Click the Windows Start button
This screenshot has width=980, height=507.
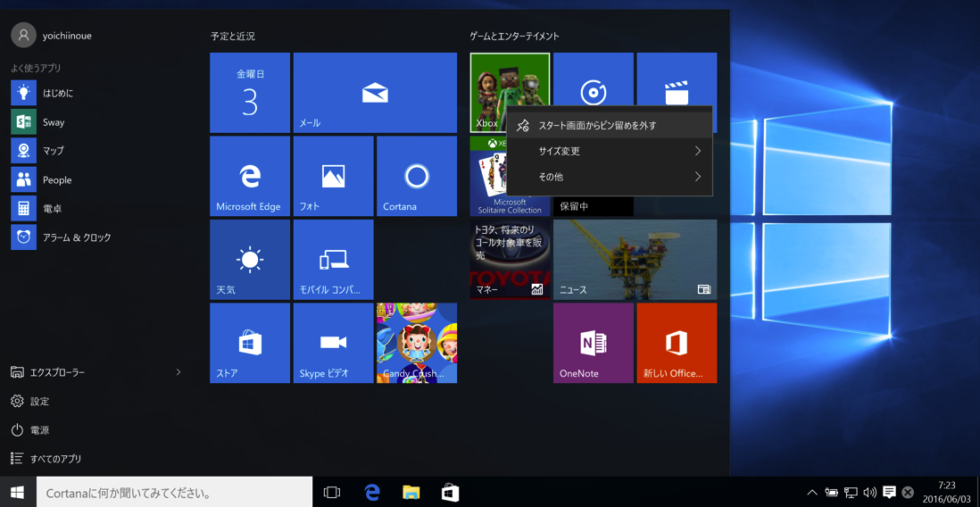[18, 493]
